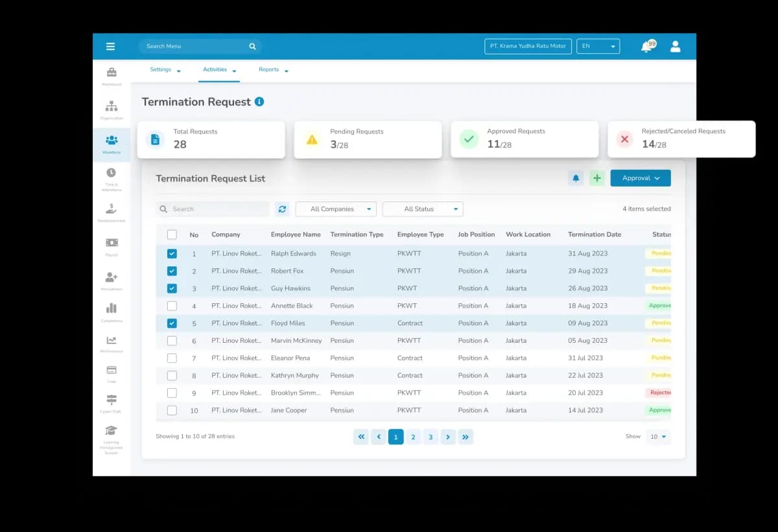
Task: Expand the All Status dropdown
Action: [x=423, y=209]
